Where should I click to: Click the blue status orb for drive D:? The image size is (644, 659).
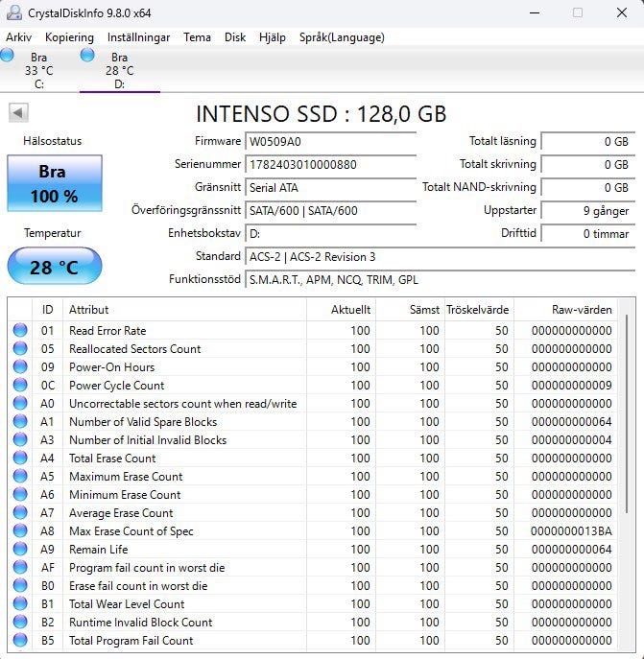click(87, 56)
